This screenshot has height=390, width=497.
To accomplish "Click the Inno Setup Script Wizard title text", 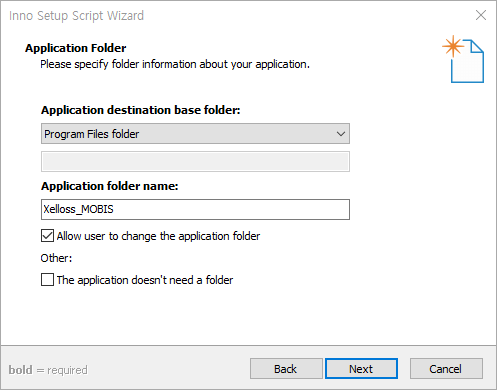I will 76,16.
